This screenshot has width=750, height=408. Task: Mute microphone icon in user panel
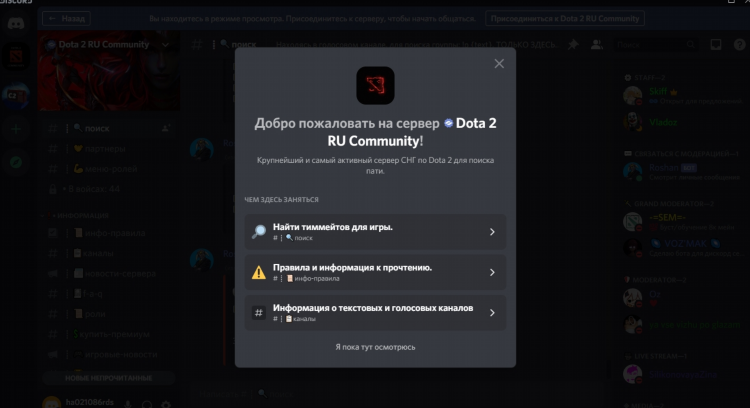tap(128, 404)
